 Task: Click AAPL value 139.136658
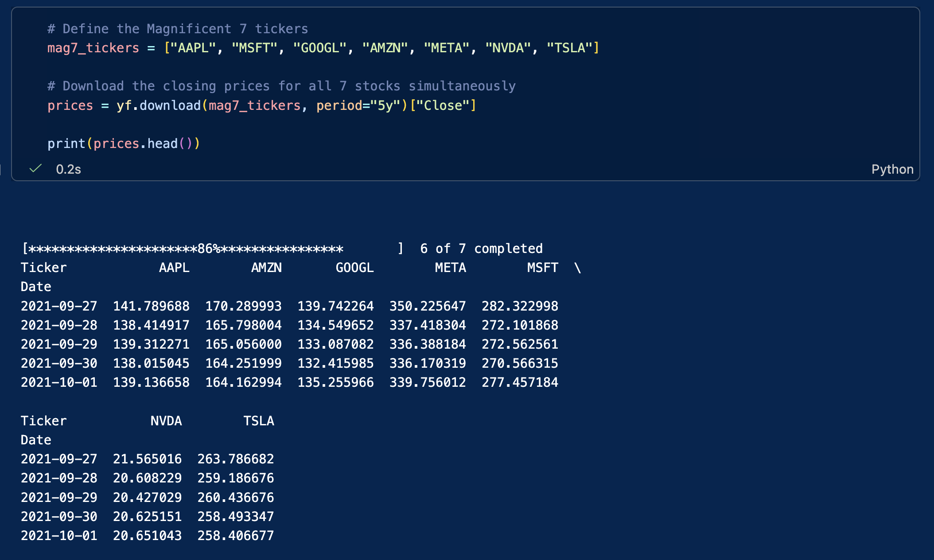151,382
